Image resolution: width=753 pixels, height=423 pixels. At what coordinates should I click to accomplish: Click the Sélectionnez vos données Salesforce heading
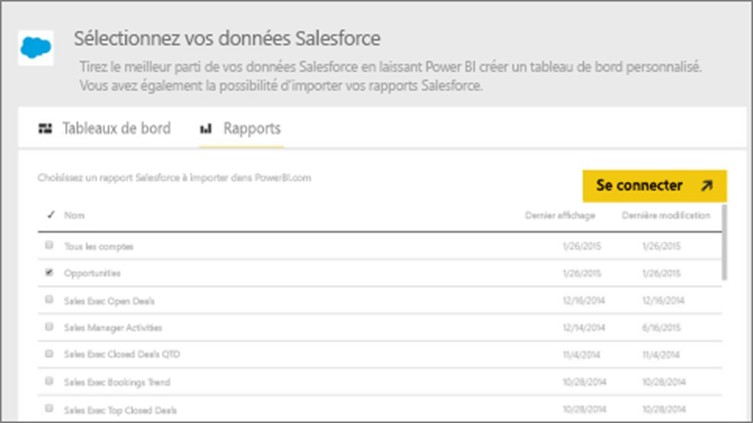(227, 38)
